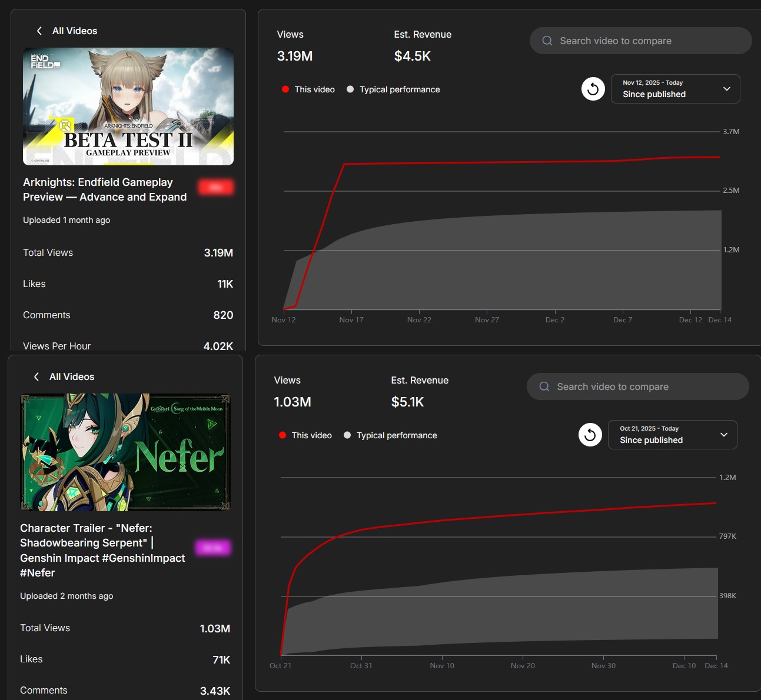
Task: Reset date range in Arknights chart
Action: [x=593, y=89]
